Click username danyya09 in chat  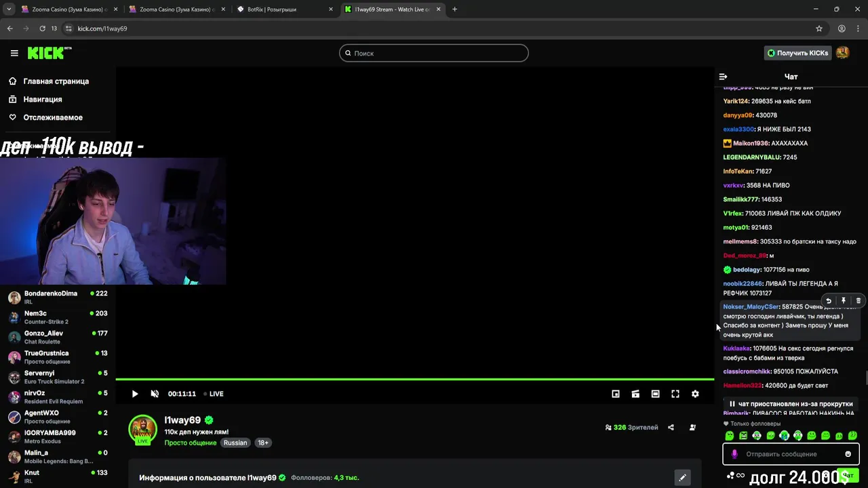738,115
